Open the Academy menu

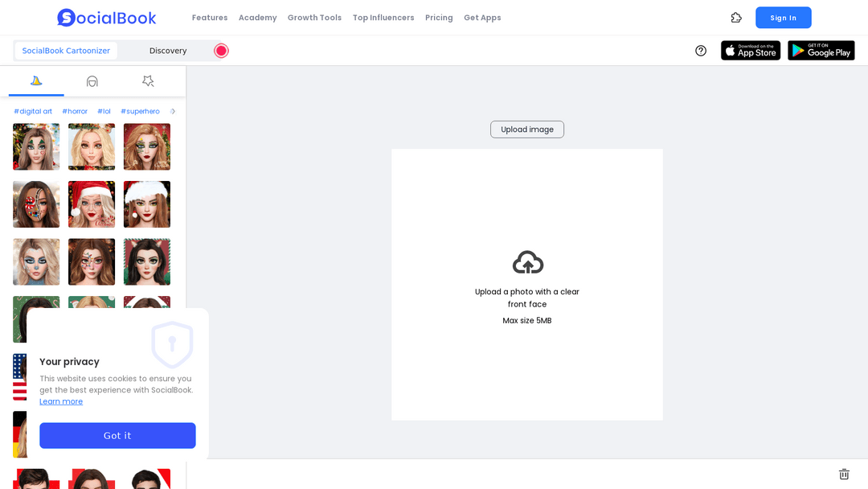(x=257, y=18)
